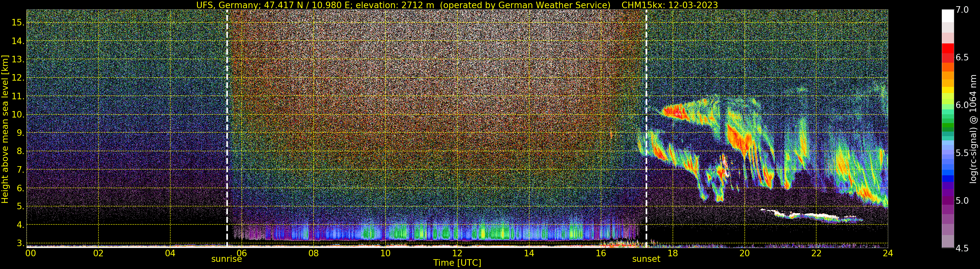Click the height axis tick '5.'
Viewport: 980px width, 269px height.
(20, 206)
